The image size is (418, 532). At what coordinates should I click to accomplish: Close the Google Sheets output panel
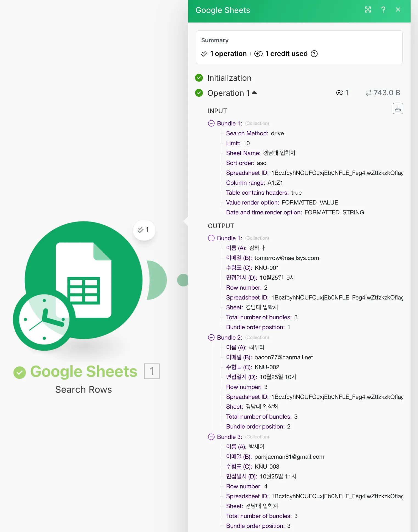tap(398, 10)
